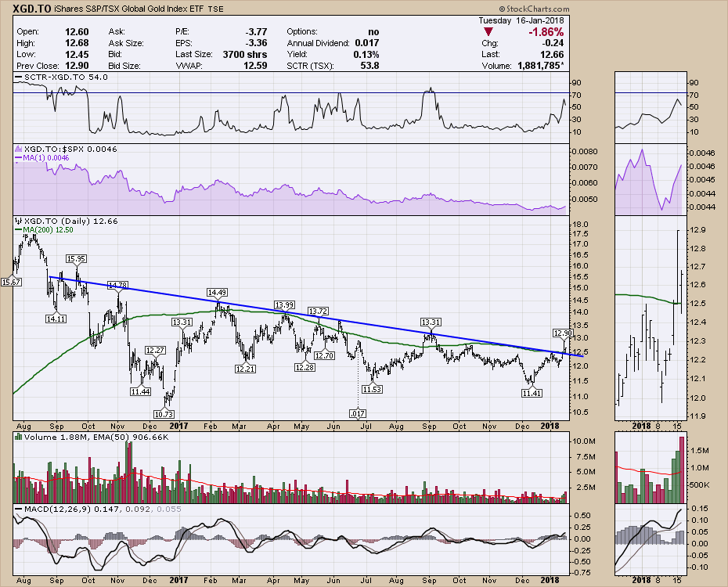This screenshot has height=587, width=728.
Task: Click the 15.67 price annotation label
Action: click(11, 282)
